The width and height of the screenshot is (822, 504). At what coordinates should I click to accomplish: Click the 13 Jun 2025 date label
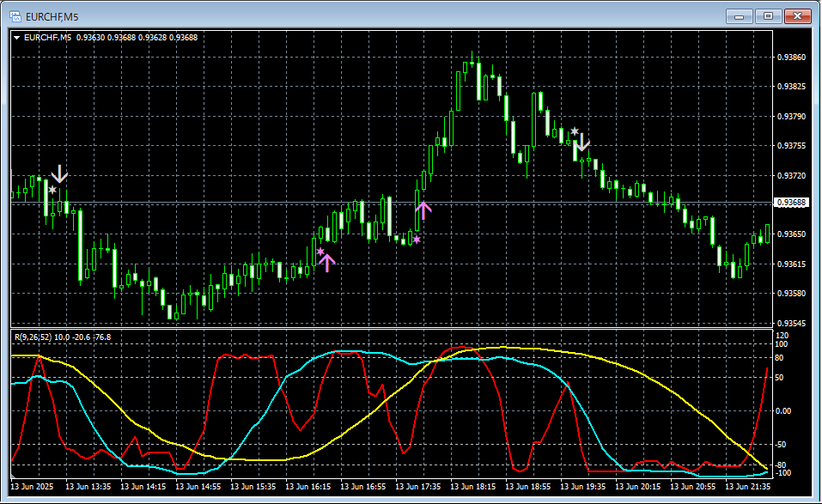[x=32, y=487]
